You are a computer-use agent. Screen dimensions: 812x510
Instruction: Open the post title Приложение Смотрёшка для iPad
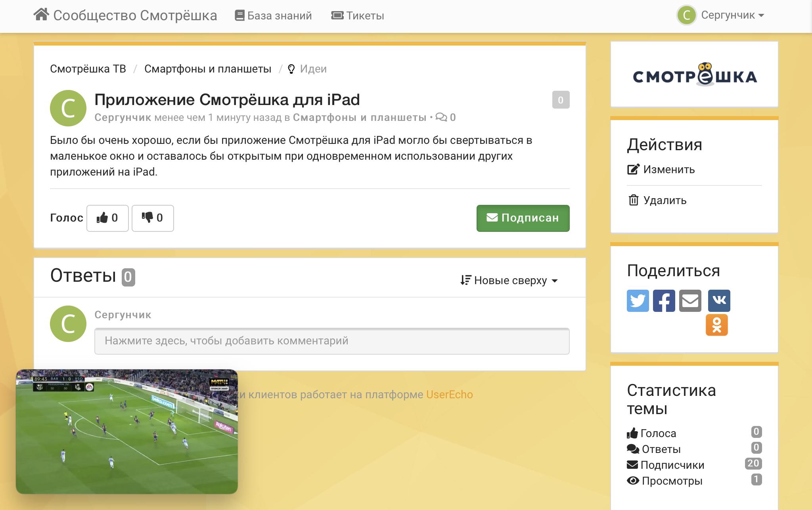click(x=227, y=99)
